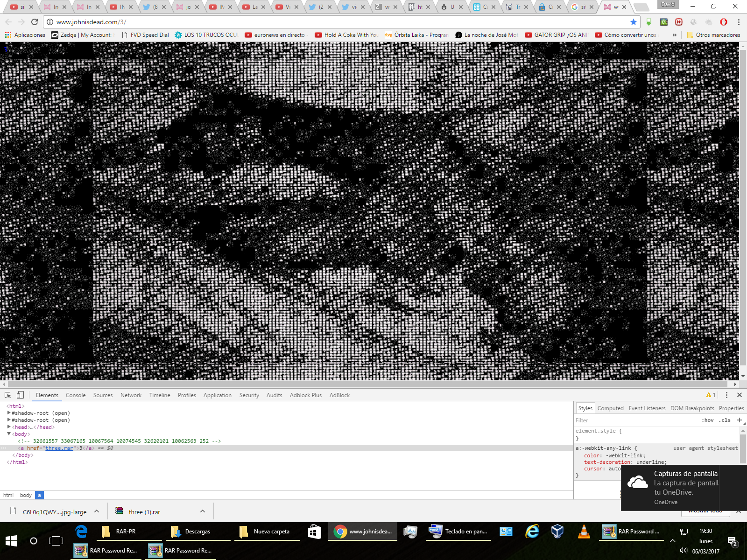Click the green download arrow extension icon
The height and width of the screenshot is (560, 747).
click(648, 22)
